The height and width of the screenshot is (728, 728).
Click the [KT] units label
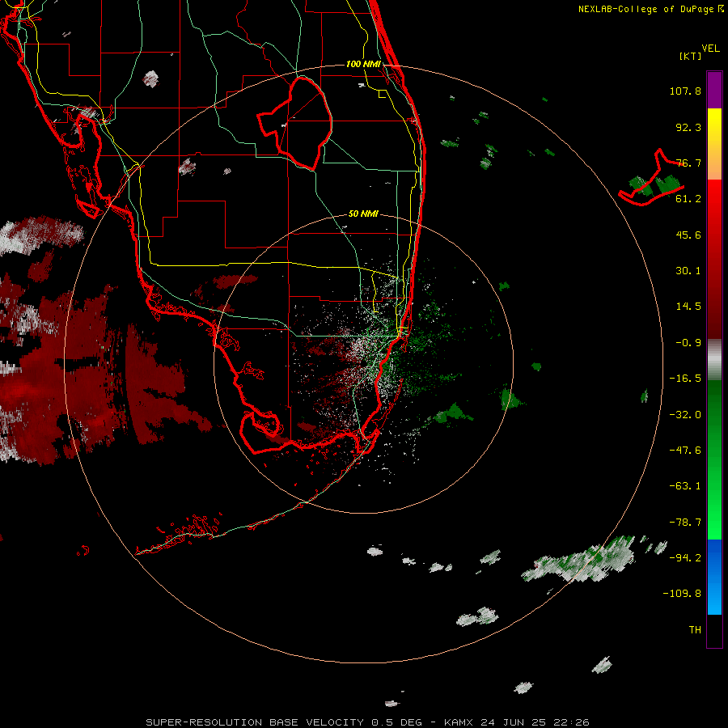[x=690, y=56]
